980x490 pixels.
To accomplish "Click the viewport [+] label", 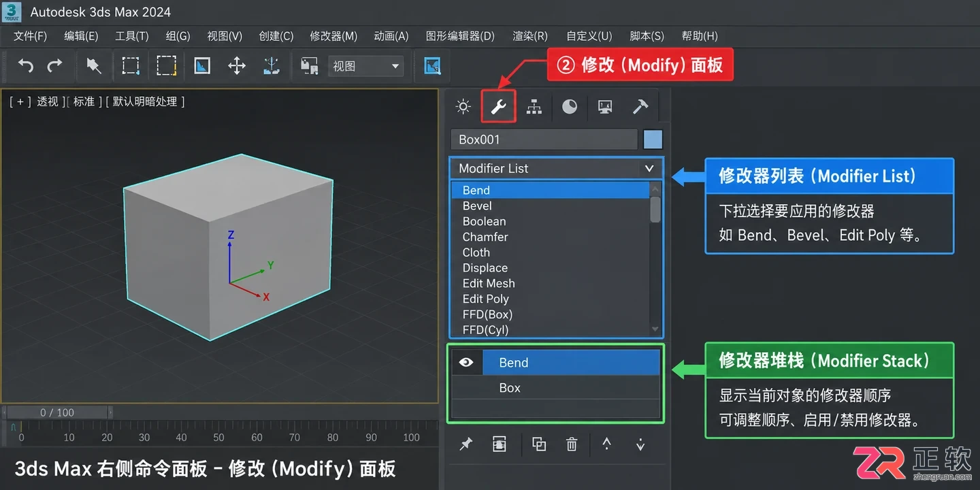I will coord(20,101).
